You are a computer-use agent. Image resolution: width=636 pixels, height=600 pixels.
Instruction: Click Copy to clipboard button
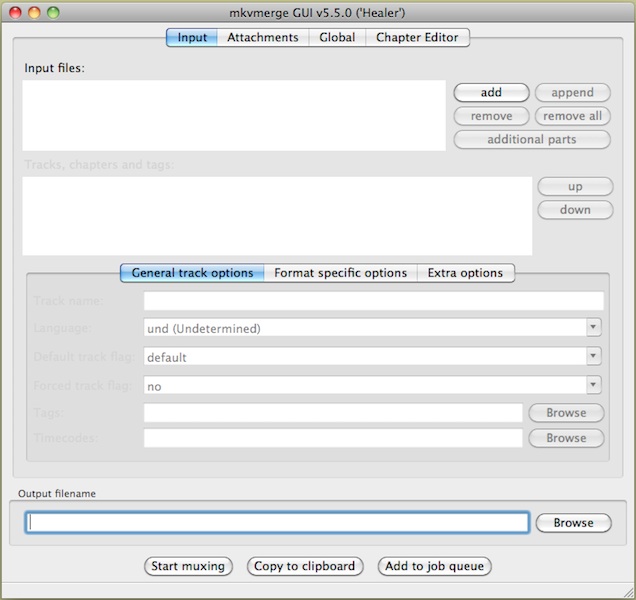click(304, 566)
